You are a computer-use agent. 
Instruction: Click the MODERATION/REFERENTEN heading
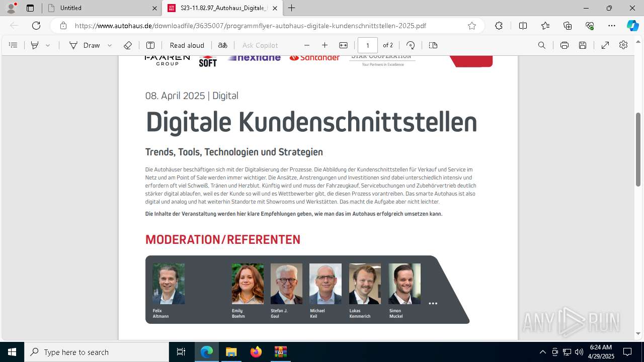pos(223,240)
